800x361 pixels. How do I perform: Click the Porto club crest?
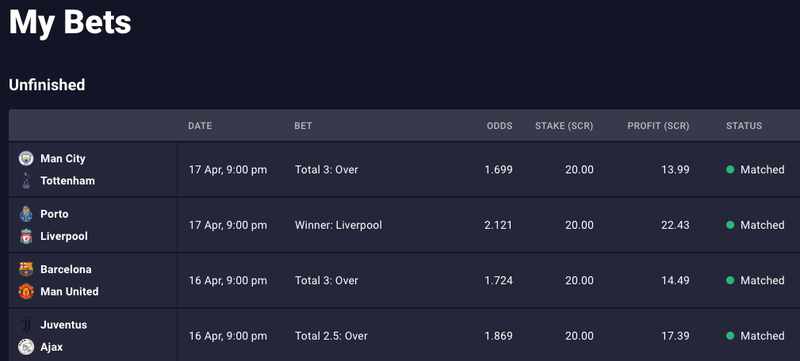pyautogui.click(x=26, y=214)
